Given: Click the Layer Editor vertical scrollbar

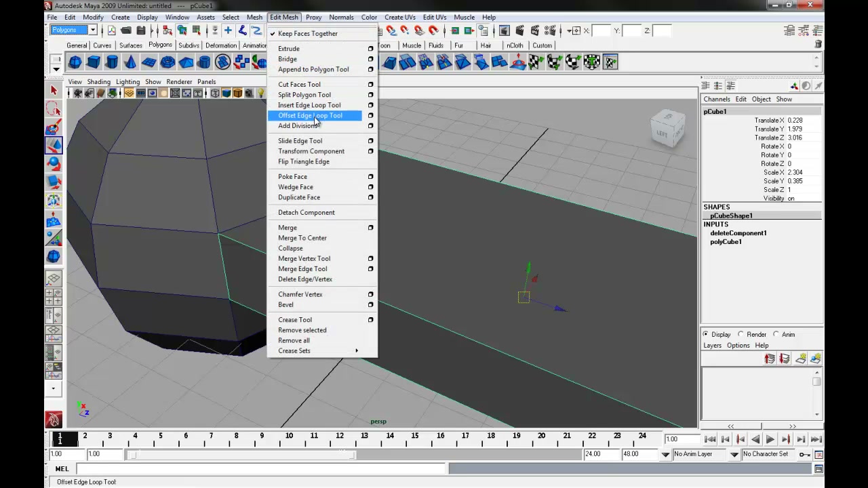Looking at the screenshot, I should [817, 392].
